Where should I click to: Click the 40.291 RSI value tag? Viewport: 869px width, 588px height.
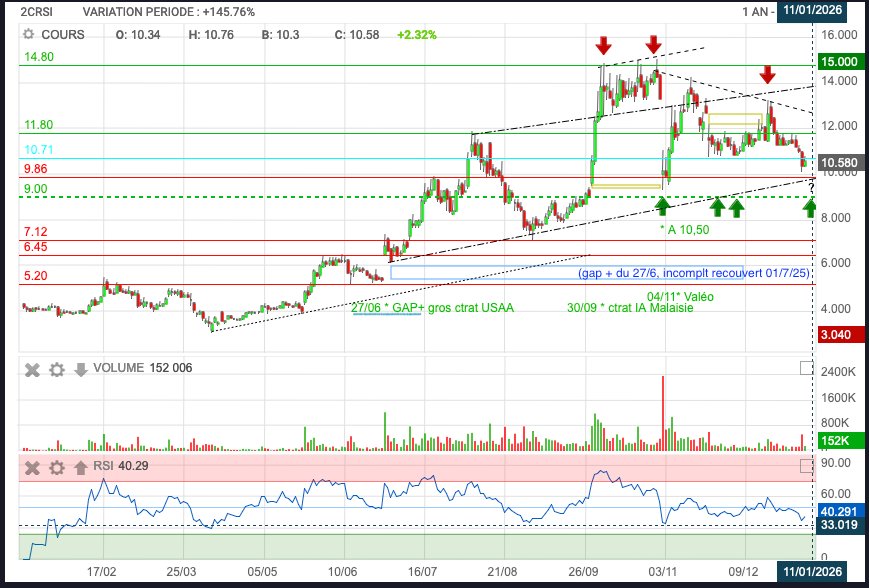pos(839,512)
